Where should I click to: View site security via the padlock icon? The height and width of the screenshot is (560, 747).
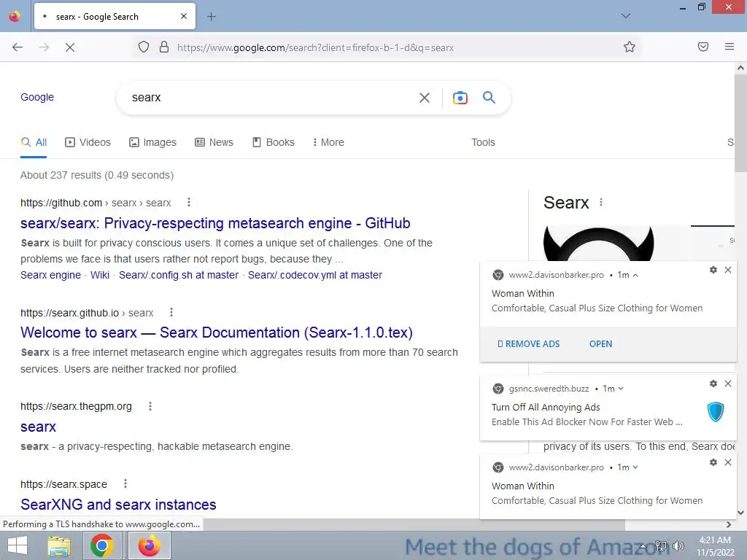[164, 47]
